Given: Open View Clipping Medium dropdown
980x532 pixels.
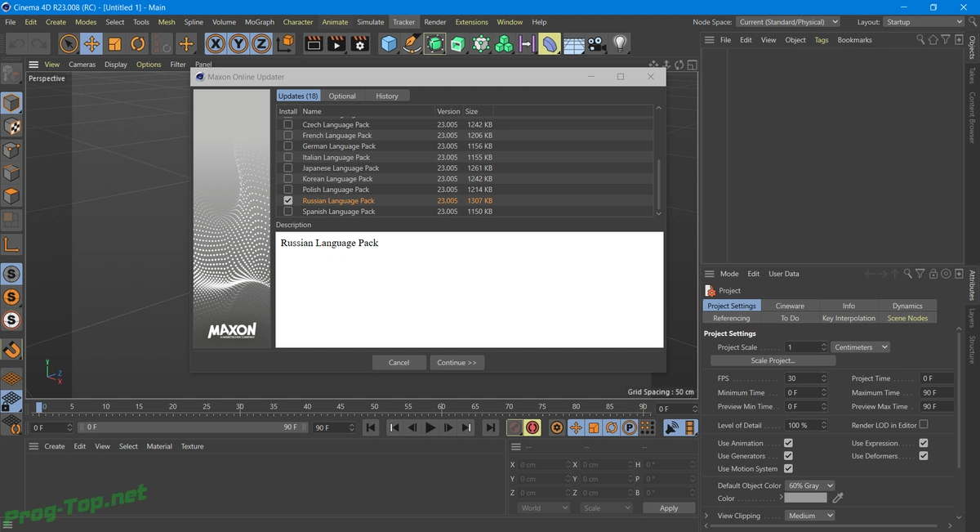Looking at the screenshot, I should point(810,516).
